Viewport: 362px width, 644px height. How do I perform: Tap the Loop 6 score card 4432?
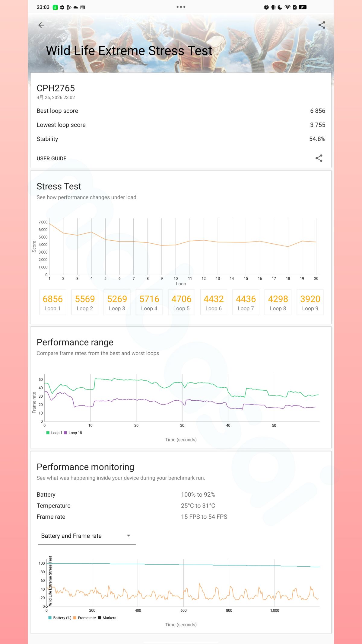point(214,303)
